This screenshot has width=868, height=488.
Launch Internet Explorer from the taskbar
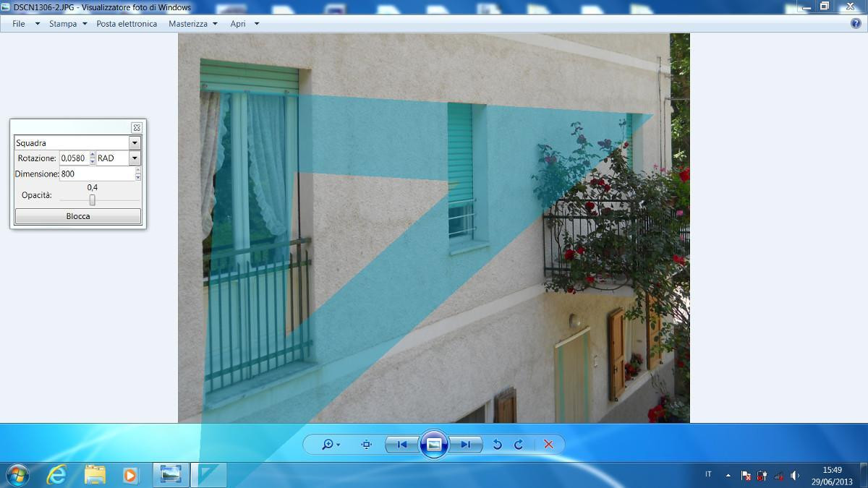[x=56, y=475]
